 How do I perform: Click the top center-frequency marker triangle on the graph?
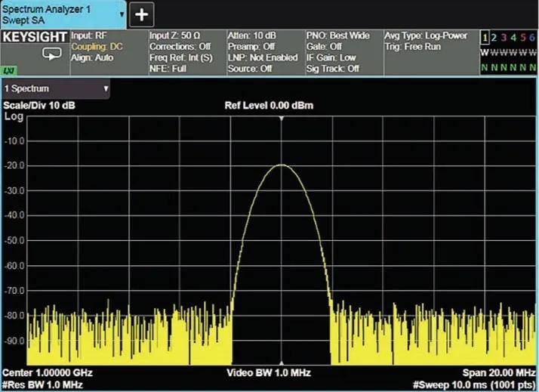282,119
